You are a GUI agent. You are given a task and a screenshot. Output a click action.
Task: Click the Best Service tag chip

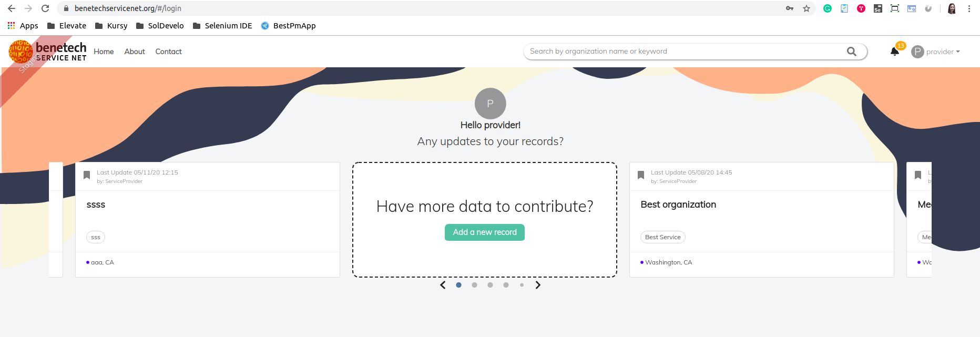pos(662,237)
